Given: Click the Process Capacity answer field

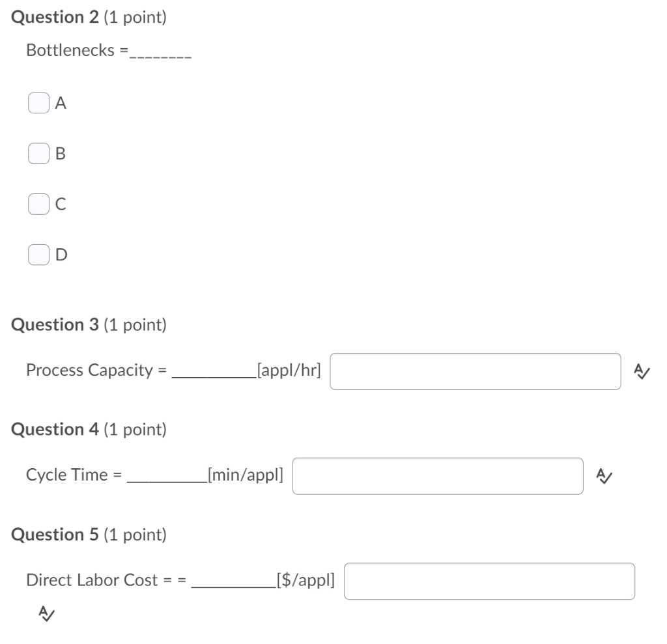Looking at the screenshot, I should (476, 371).
